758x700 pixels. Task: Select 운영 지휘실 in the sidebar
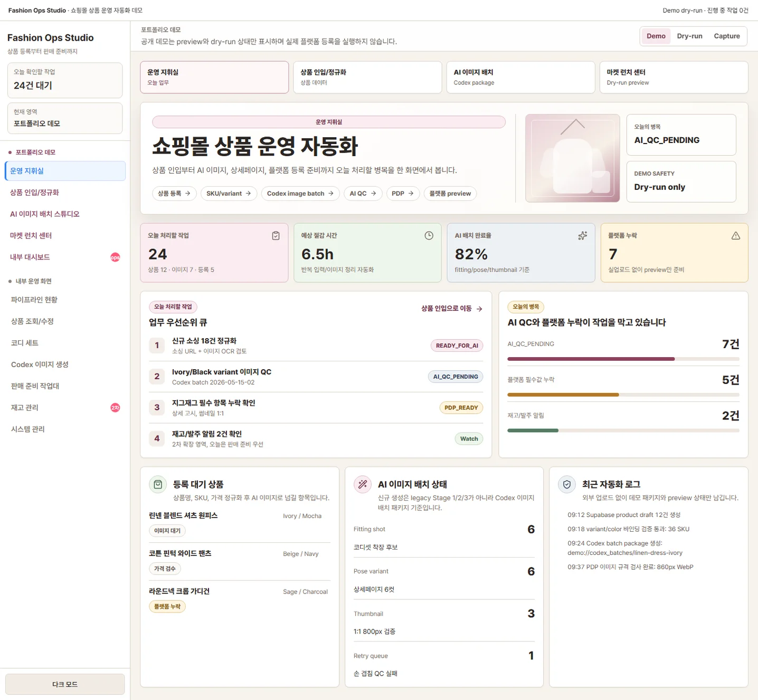(x=65, y=171)
